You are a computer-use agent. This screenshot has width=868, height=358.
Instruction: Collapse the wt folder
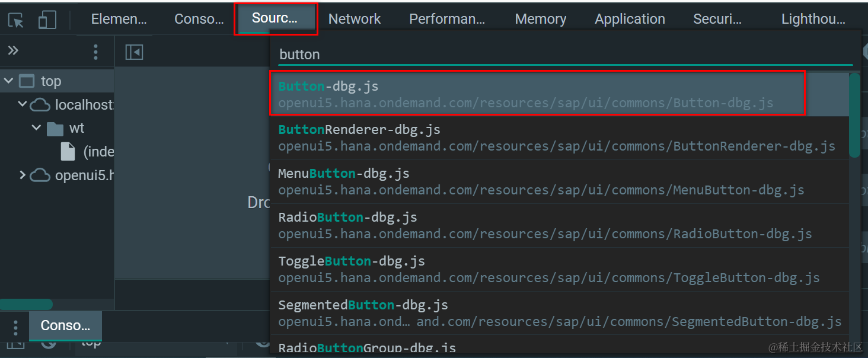(37, 128)
